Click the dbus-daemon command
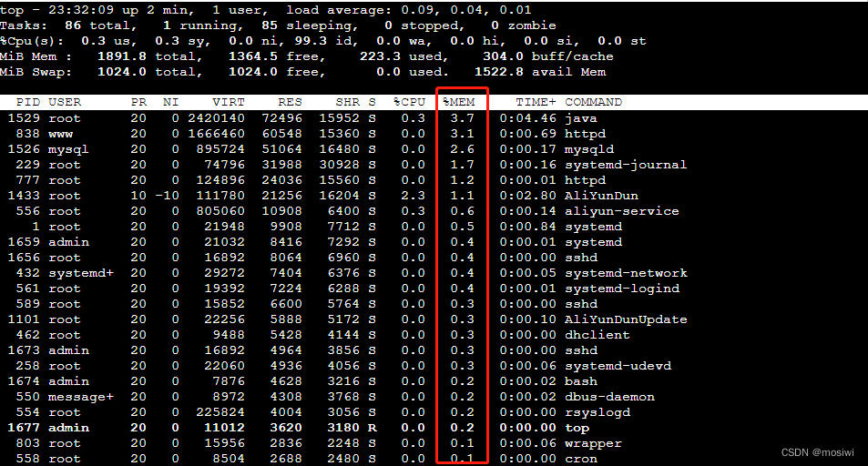 pos(609,398)
